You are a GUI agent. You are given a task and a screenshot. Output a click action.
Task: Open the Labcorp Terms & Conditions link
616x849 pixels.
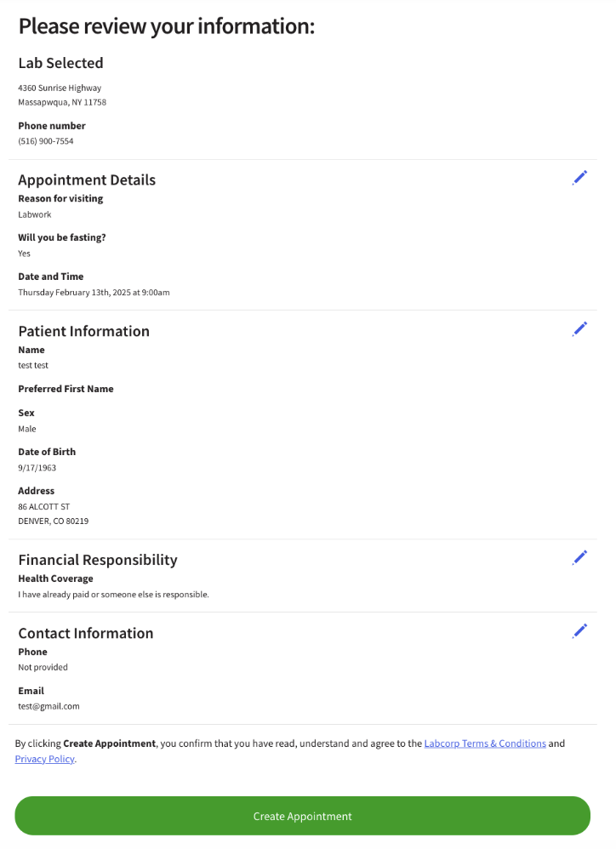pos(485,744)
